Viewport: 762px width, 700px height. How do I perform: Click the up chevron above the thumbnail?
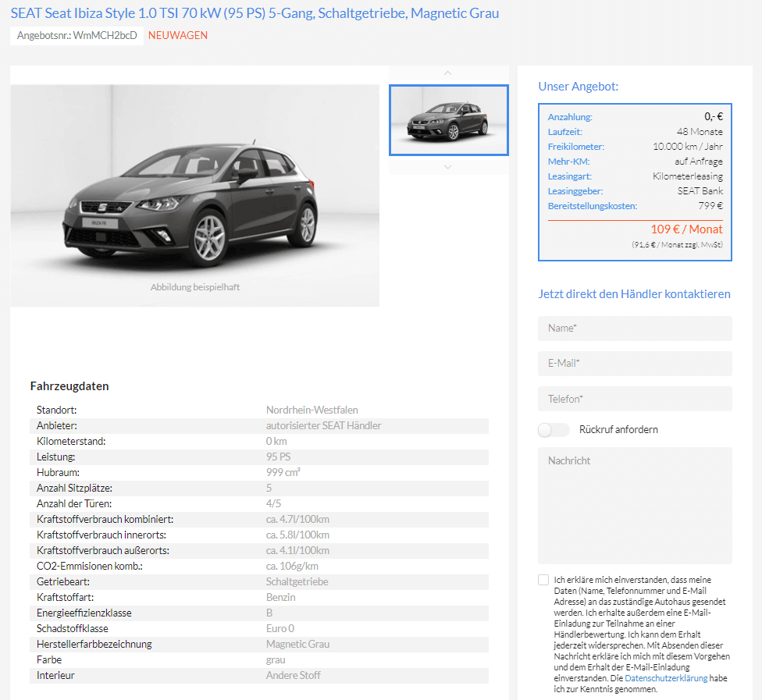[x=447, y=73]
